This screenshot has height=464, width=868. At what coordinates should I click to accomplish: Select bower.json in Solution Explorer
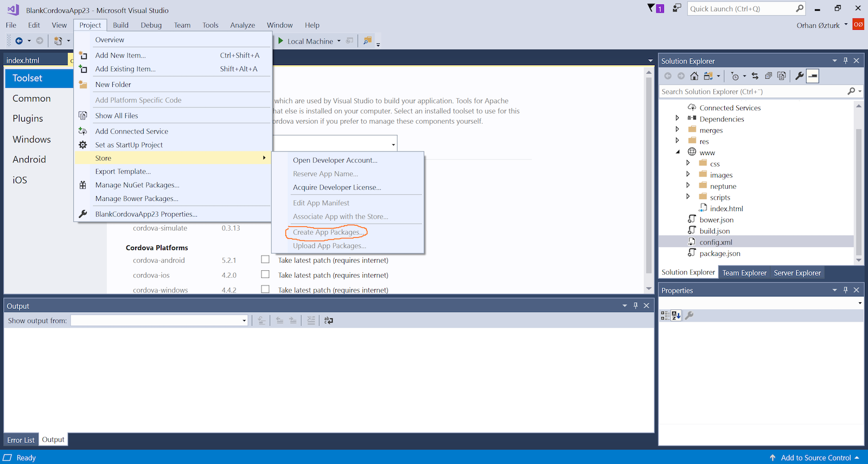coord(716,220)
